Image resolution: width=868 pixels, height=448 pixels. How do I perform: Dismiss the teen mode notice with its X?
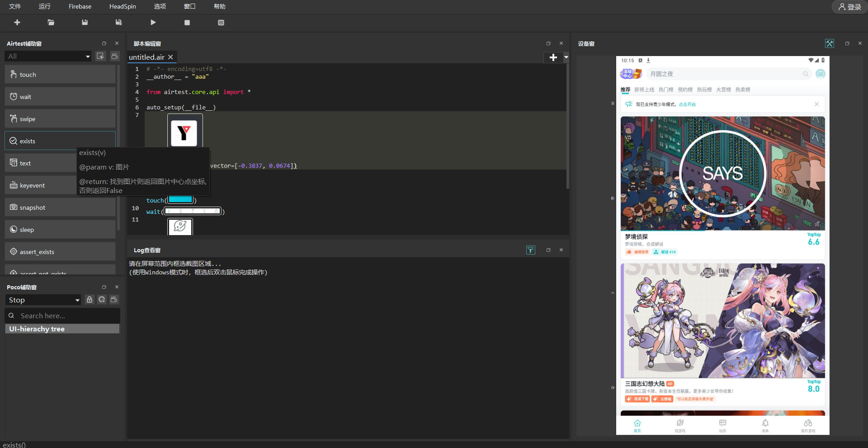coord(816,104)
